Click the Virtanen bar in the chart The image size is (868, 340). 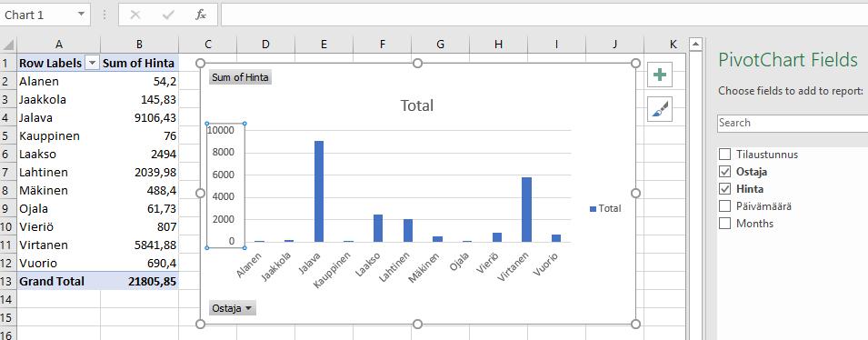[526, 209]
